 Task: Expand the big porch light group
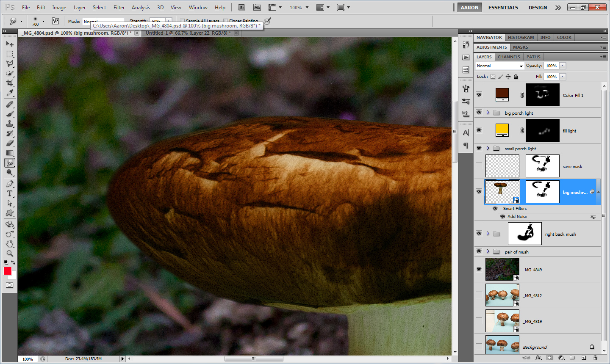(x=488, y=113)
